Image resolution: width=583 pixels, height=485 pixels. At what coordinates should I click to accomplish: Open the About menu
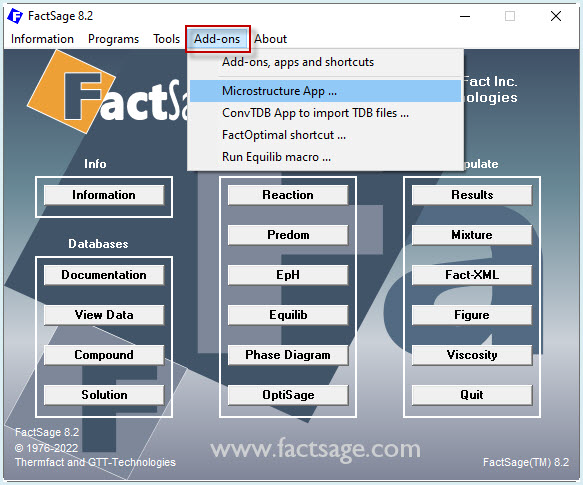270,39
